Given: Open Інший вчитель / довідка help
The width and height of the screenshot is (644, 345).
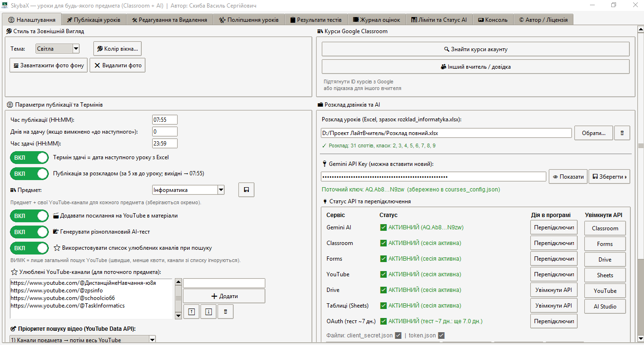Looking at the screenshot, I should [x=476, y=67].
